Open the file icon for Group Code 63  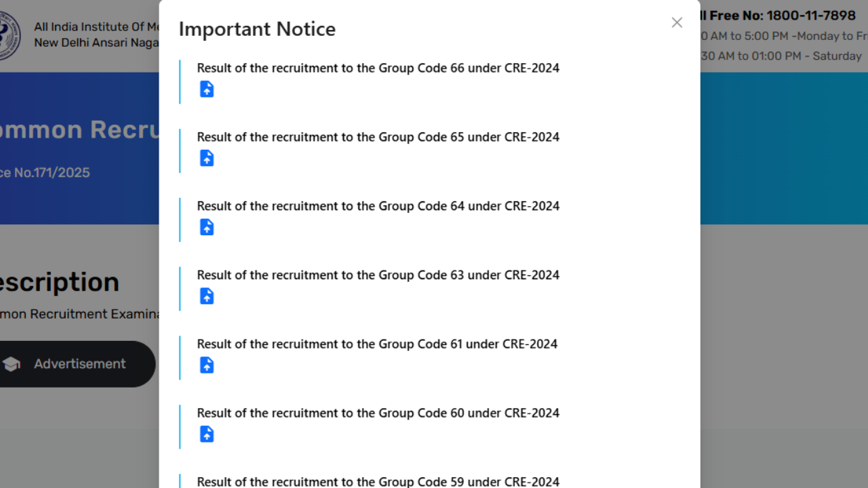click(207, 297)
